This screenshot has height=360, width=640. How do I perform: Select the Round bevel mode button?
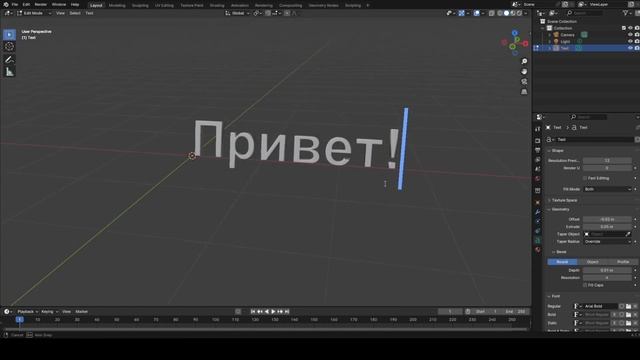pos(562,262)
